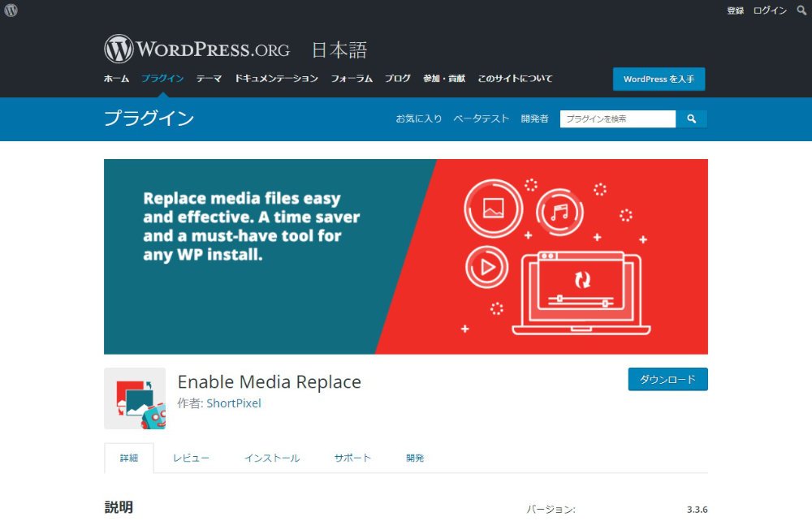The height and width of the screenshot is (521, 812).
Task: Switch to the サポート tab
Action: pyautogui.click(x=352, y=458)
